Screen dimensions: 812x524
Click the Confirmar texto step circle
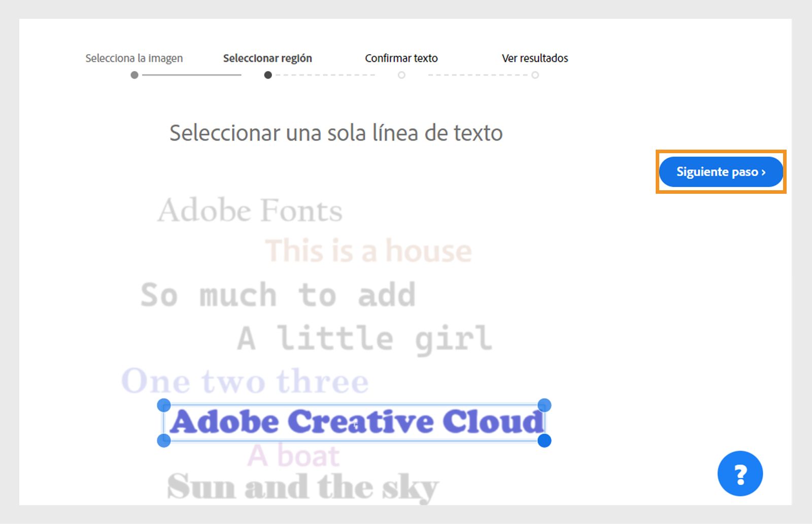pyautogui.click(x=401, y=75)
